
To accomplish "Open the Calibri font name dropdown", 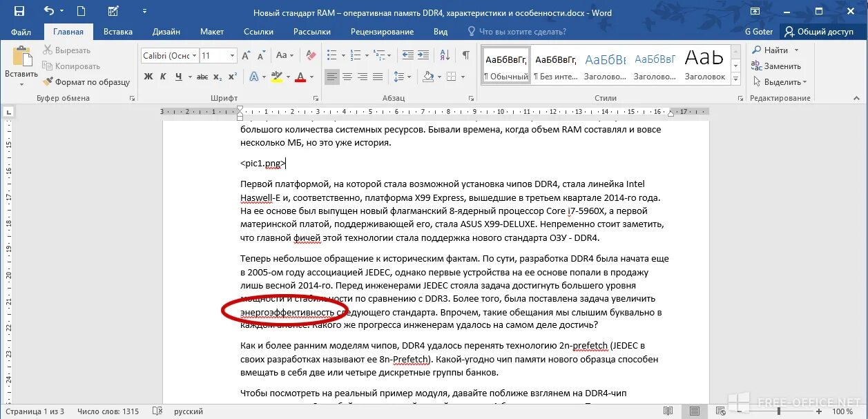I will coord(195,55).
